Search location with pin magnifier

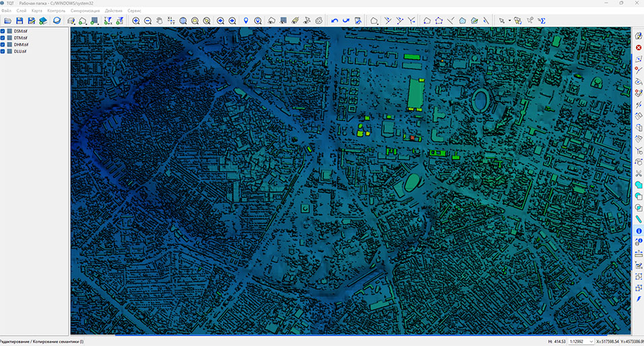[x=258, y=20]
